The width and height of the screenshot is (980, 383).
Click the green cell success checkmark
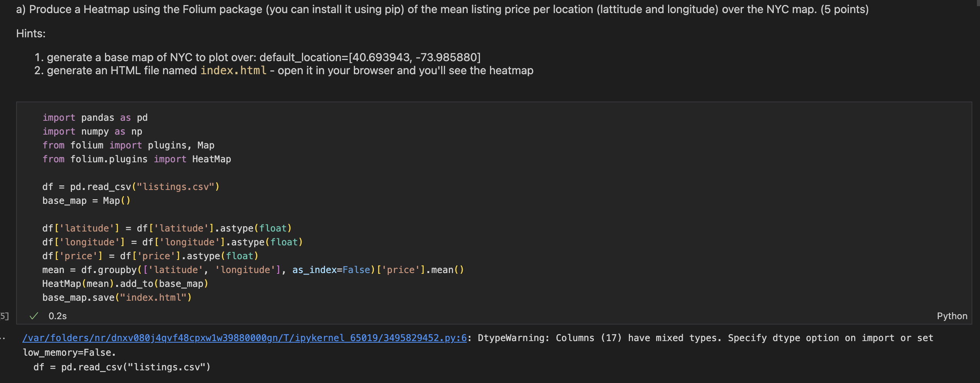pyautogui.click(x=34, y=316)
